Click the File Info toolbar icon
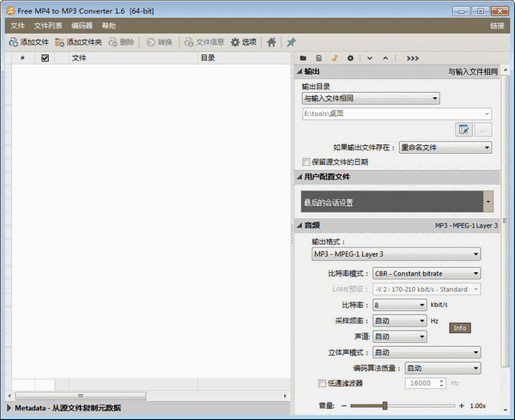 [189, 42]
